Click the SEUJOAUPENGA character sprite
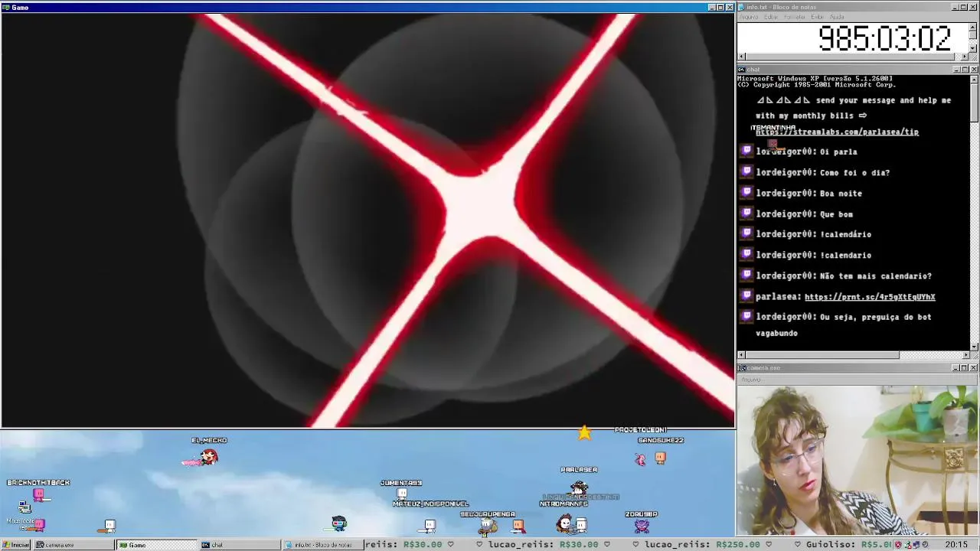 point(487,526)
